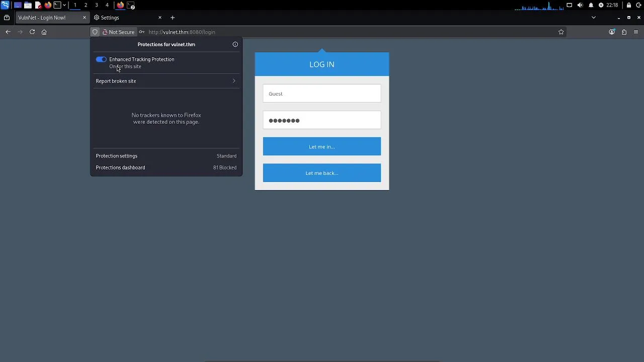Close the Settings tab
Viewport: 644px width, 362px height.
pyautogui.click(x=160, y=18)
